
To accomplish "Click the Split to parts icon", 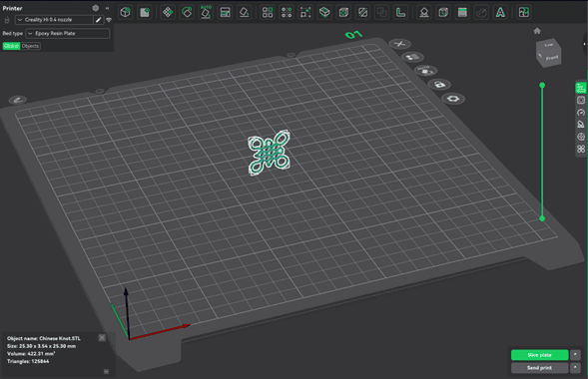I will (x=287, y=12).
